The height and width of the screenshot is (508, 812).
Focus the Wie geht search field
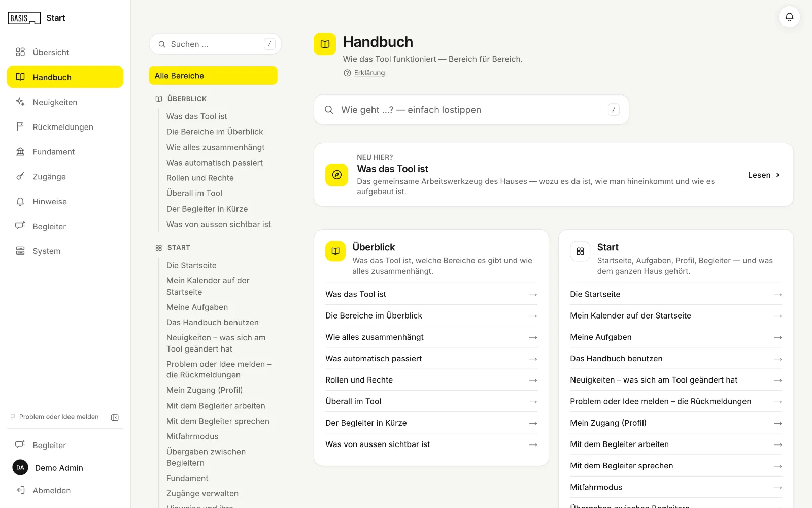click(x=471, y=110)
